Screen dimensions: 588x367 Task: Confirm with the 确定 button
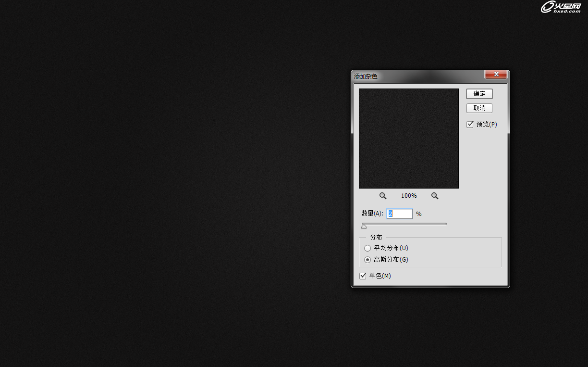479,94
